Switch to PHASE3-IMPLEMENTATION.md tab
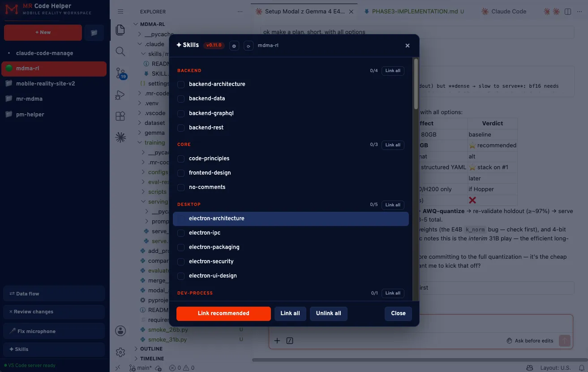This screenshot has height=372, width=588. 415,12
